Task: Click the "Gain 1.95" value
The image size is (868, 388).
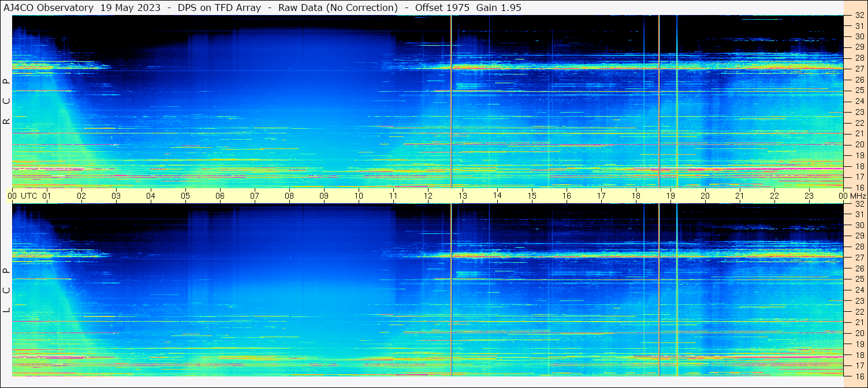Action: [498, 8]
